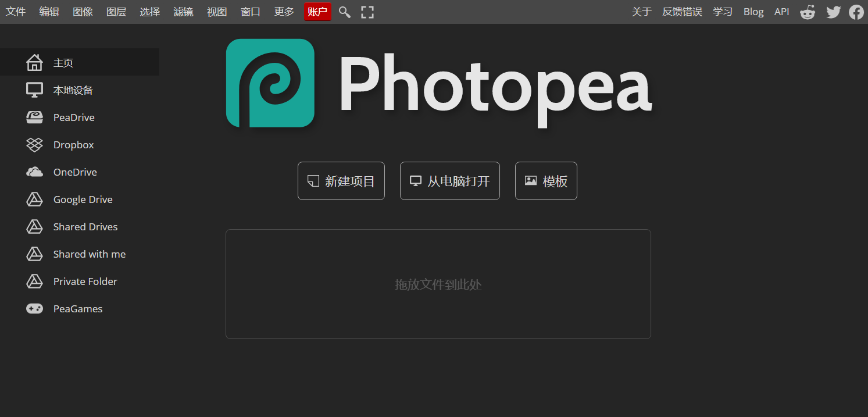The width and height of the screenshot is (868, 417).
Task: Select OneDrive label in the sidebar
Action: [x=75, y=172]
